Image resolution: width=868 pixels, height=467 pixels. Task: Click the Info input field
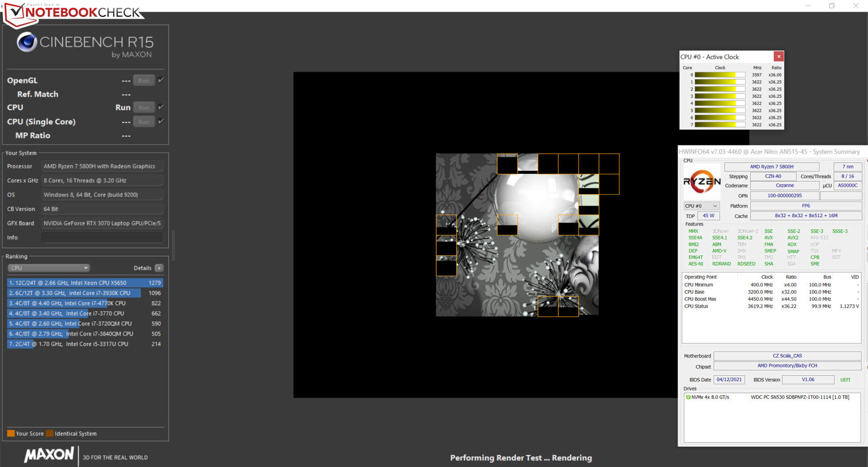coord(102,238)
